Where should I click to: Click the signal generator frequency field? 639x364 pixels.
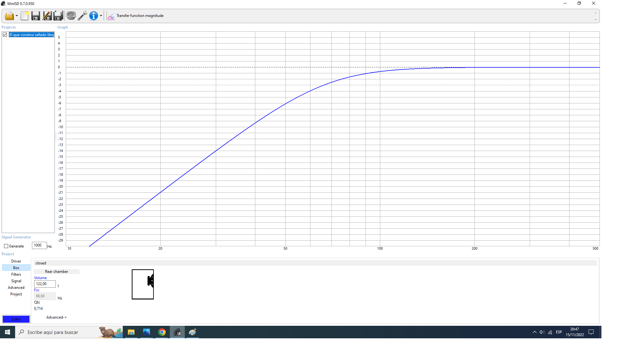(39, 245)
